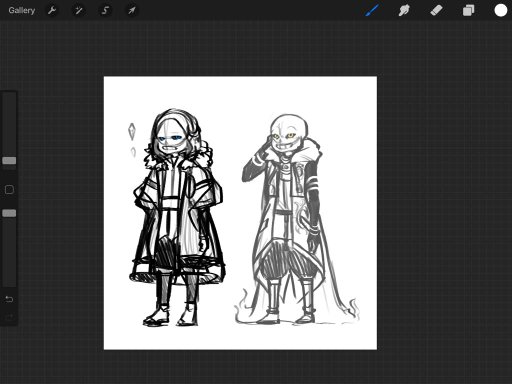Open the Adjustments magic wand menu
512x384 pixels.
(x=78, y=10)
